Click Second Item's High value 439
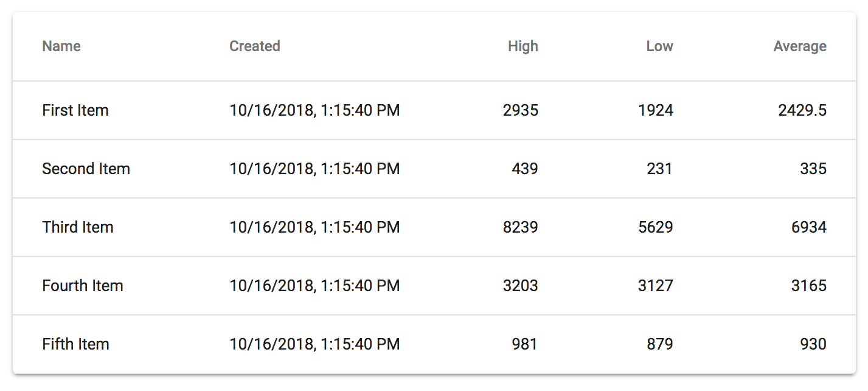 pos(525,169)
